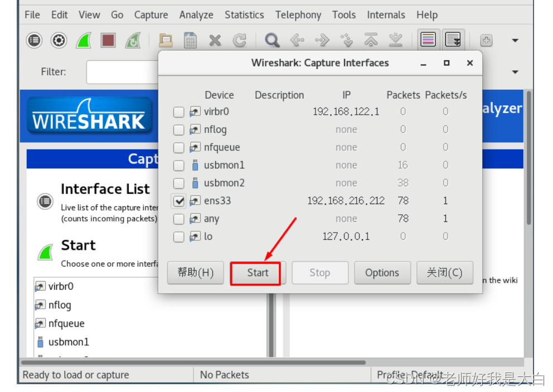The height and width of the screenshot is (392, 553).
Task: Click Start button in Capture Interfaces dialog
Action: pos(258,273)
